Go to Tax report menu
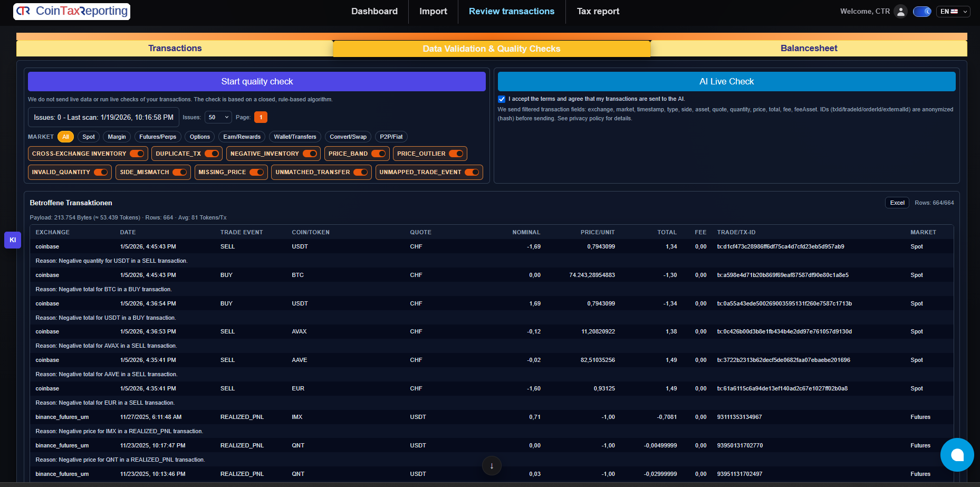The width and height of the screenshot is (980, 487). (x=598, y=12)
